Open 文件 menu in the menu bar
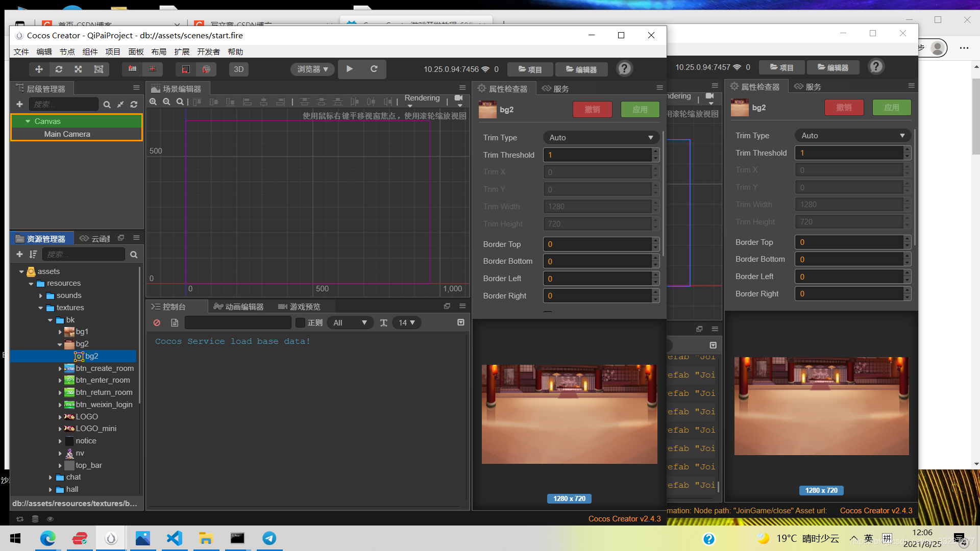The image size is (980, 551). 21,52
